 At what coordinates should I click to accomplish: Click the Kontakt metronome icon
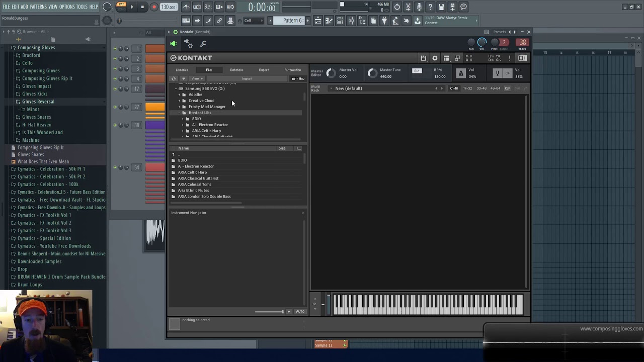(x=460, y=73)
